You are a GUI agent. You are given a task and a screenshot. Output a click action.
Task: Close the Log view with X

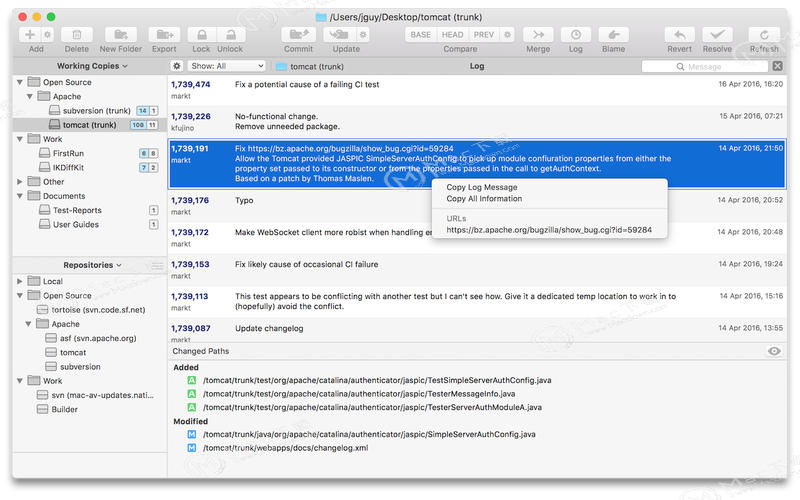pyautogui.click(x=777, y=66)
